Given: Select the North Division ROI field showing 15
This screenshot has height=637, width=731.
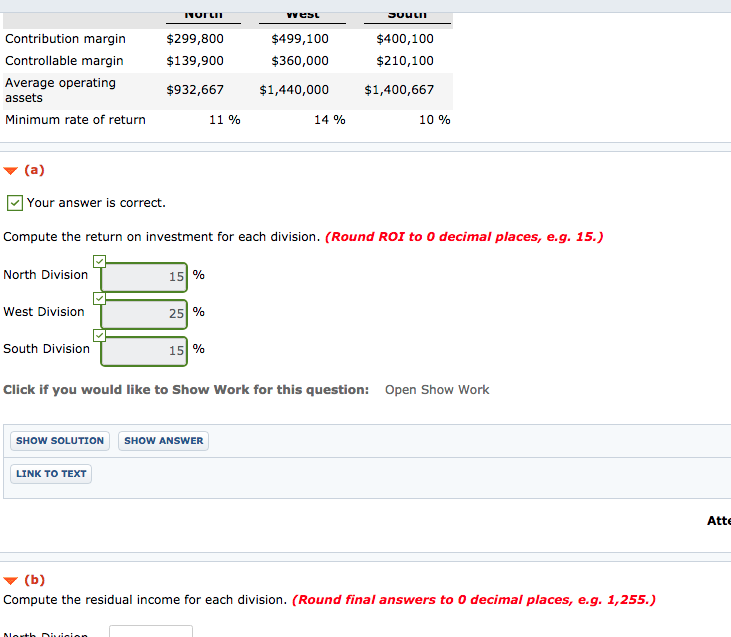Looking at the screenshot, I should click(144, 277).
